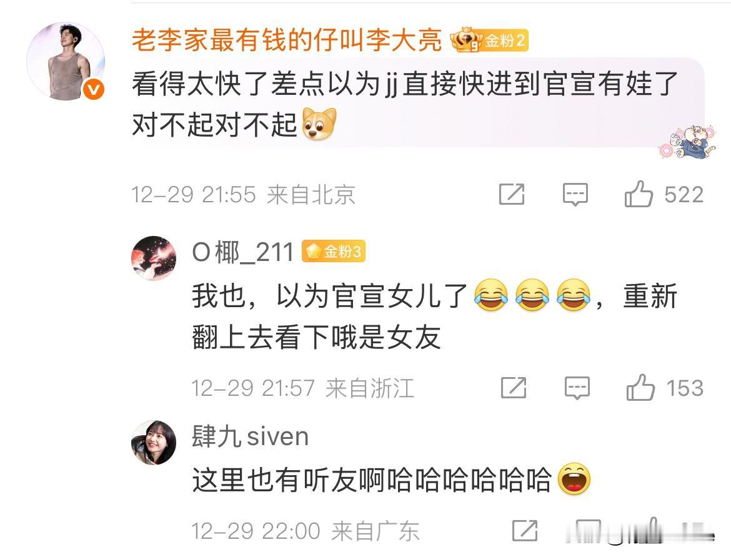This screenshot has height=560, width=731.
Task: Share O椰_211's reply from 浙江
Action: [x=514, y=388]
